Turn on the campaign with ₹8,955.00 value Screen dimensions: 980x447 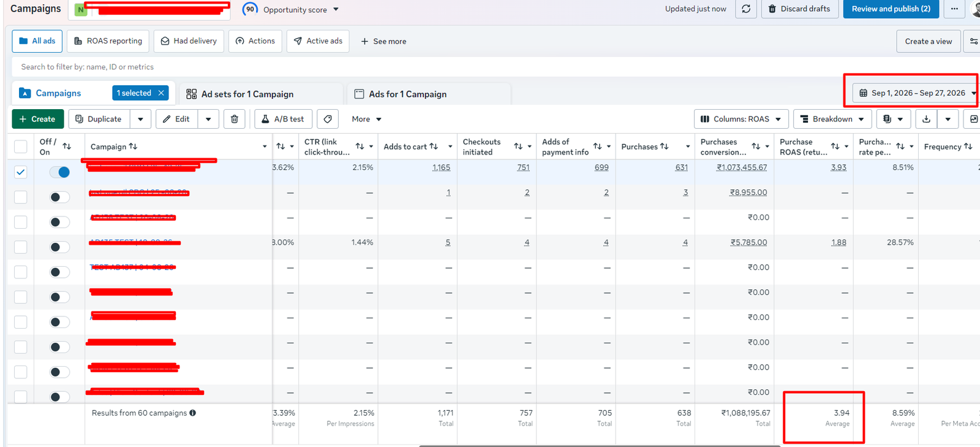[x=59, y=197]
